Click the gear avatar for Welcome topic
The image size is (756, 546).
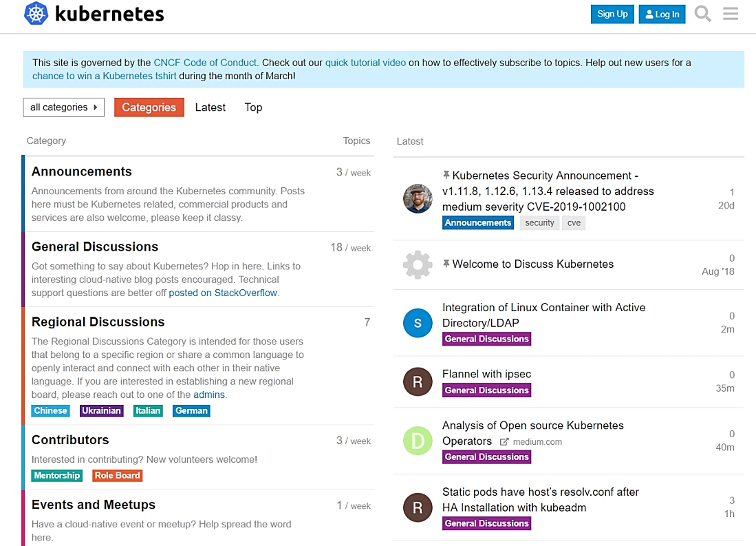(418, 264)
